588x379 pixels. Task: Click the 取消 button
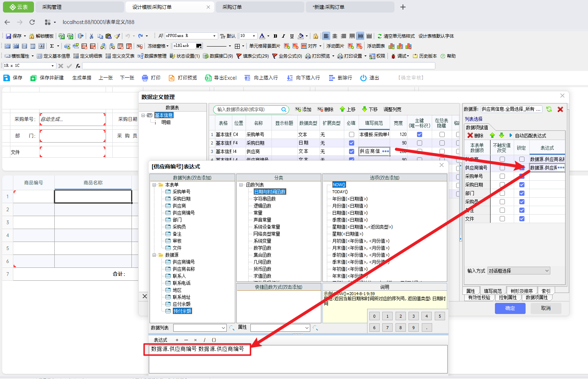point(546,308)
